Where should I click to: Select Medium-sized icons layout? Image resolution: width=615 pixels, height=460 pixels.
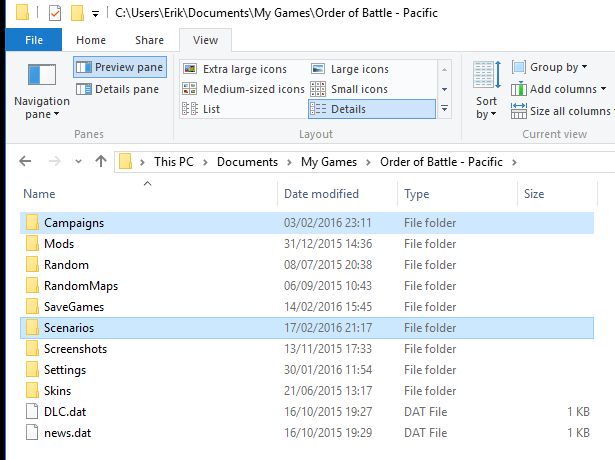[244, 89]
